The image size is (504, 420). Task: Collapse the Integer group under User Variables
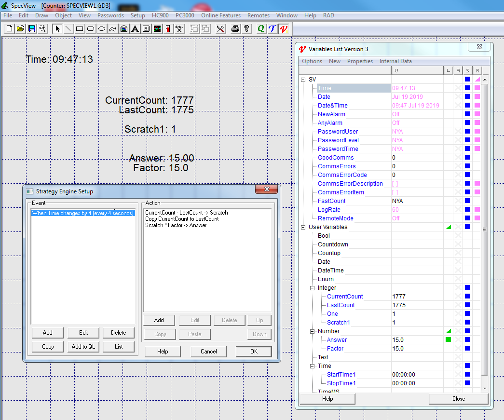point(313,287)
